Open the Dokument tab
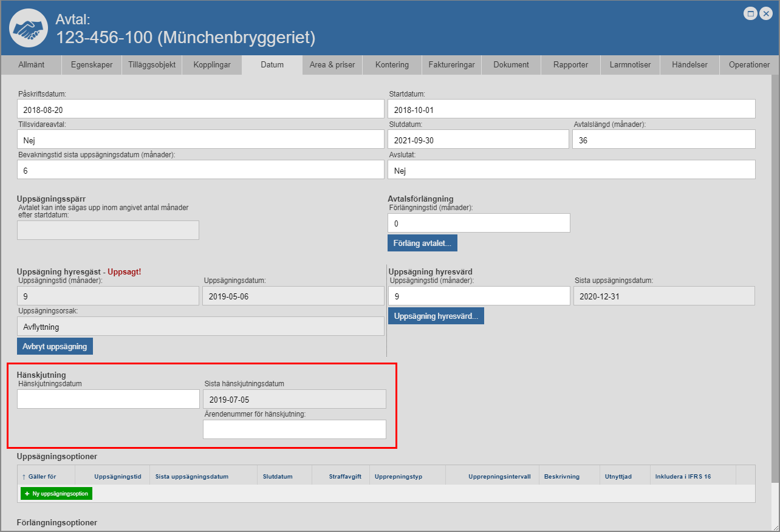 click(x=511, y=65)
